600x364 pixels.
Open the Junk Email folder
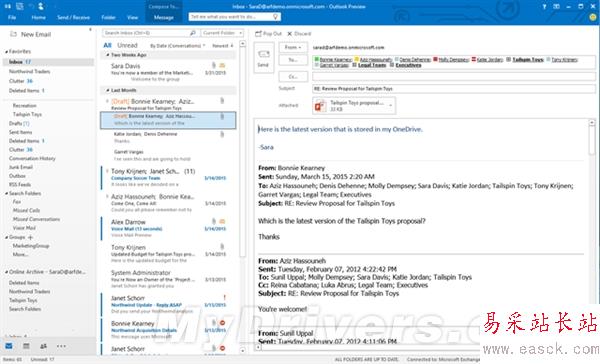tap(21, 167)
